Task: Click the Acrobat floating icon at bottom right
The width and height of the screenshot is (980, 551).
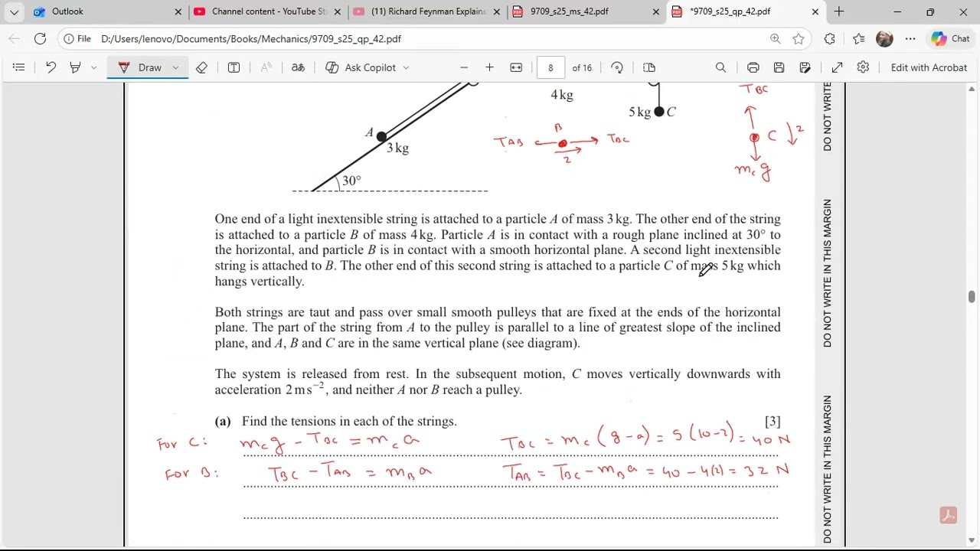Action: [949, 515]
